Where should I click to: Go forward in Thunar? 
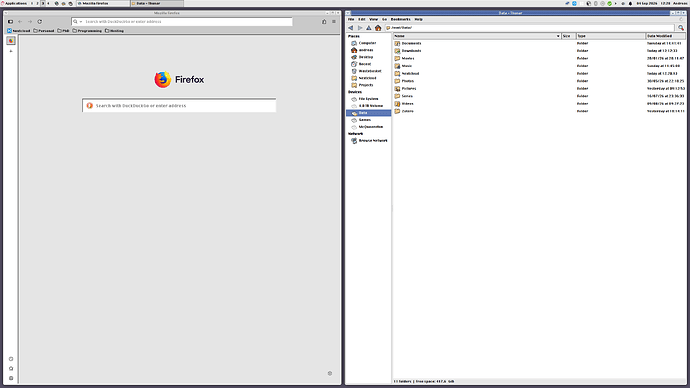(x=360, y=28)
